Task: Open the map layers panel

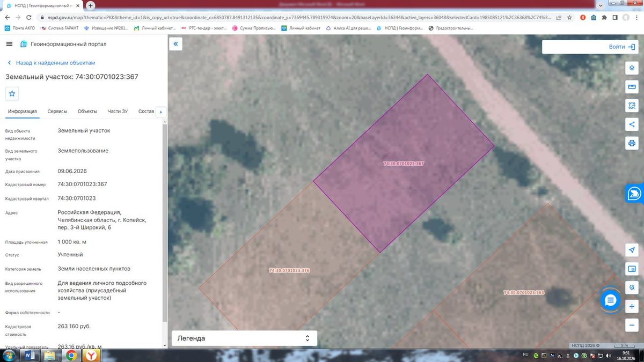Action: coord(632,68)
